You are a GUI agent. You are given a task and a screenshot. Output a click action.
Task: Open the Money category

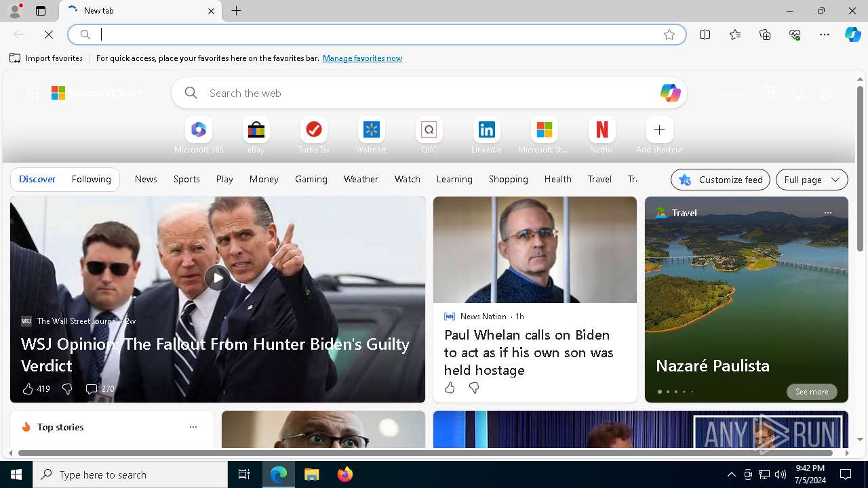tap(264, 179)
